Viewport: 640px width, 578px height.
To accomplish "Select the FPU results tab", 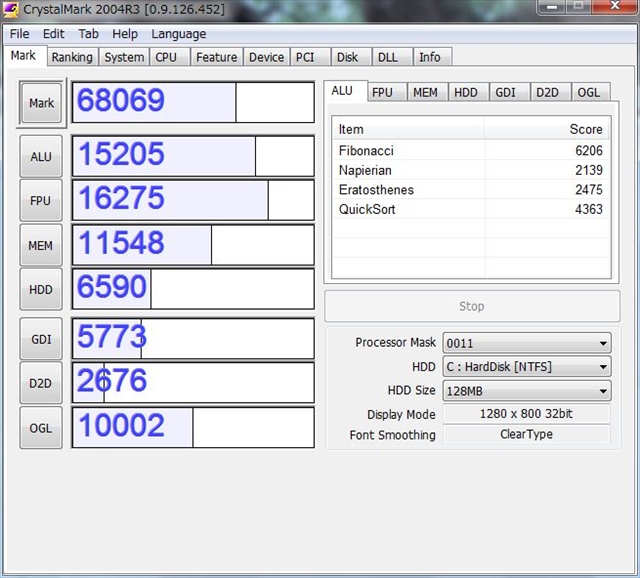I will (387, 92).
